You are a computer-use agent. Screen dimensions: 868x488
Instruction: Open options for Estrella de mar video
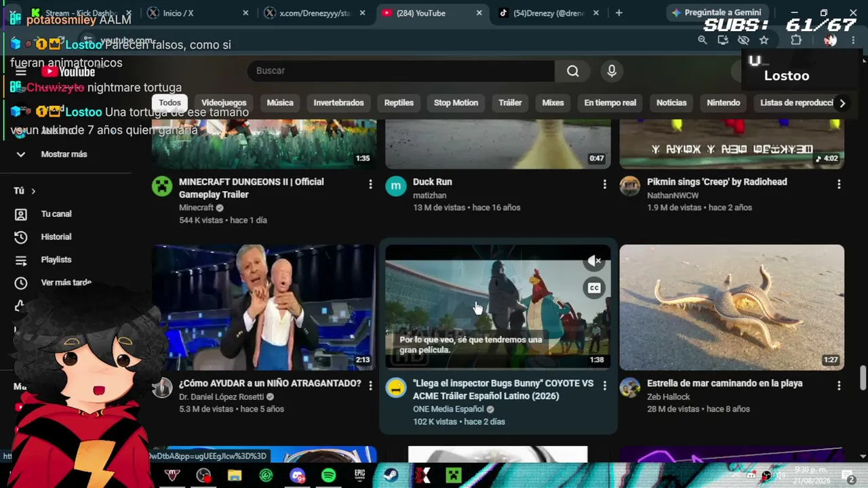coord(839,386)
